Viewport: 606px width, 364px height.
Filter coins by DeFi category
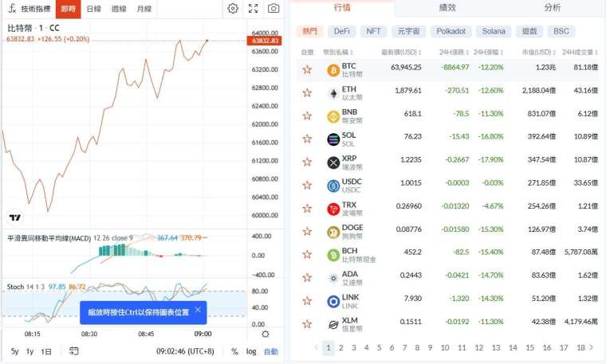tap(341, 31)
